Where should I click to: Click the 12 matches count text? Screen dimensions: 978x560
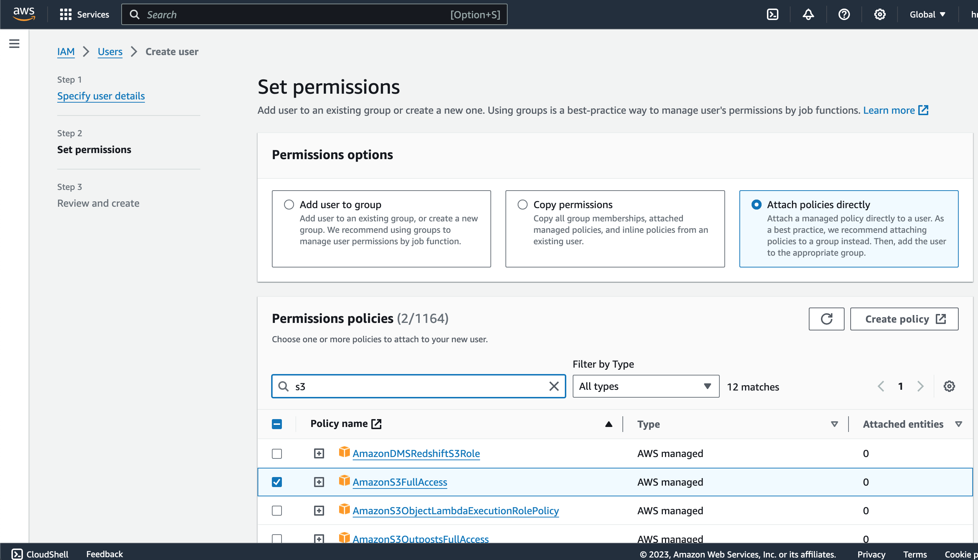[x=753, y=387]
